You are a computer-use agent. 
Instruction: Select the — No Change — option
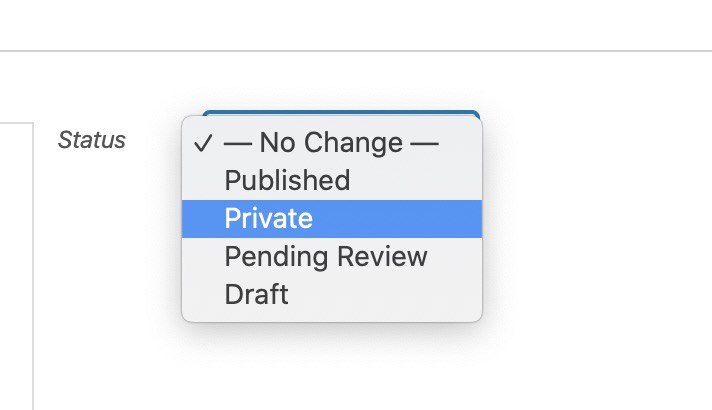coord(331,143)
